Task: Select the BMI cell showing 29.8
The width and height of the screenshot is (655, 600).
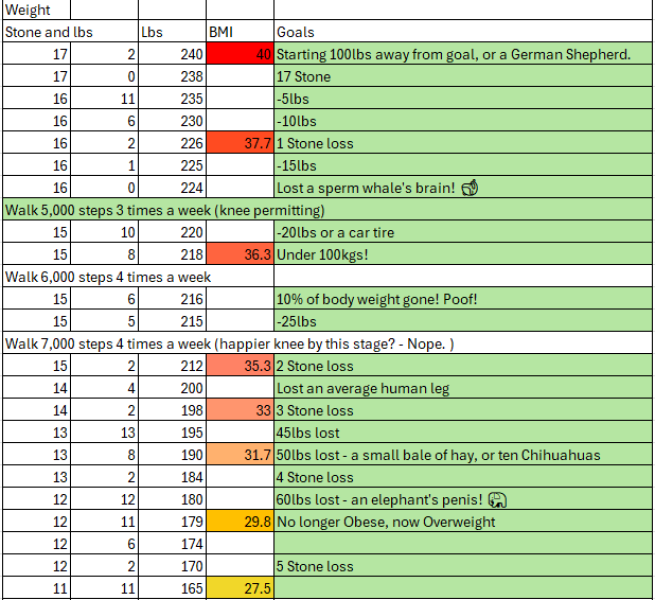Action: 240,522
